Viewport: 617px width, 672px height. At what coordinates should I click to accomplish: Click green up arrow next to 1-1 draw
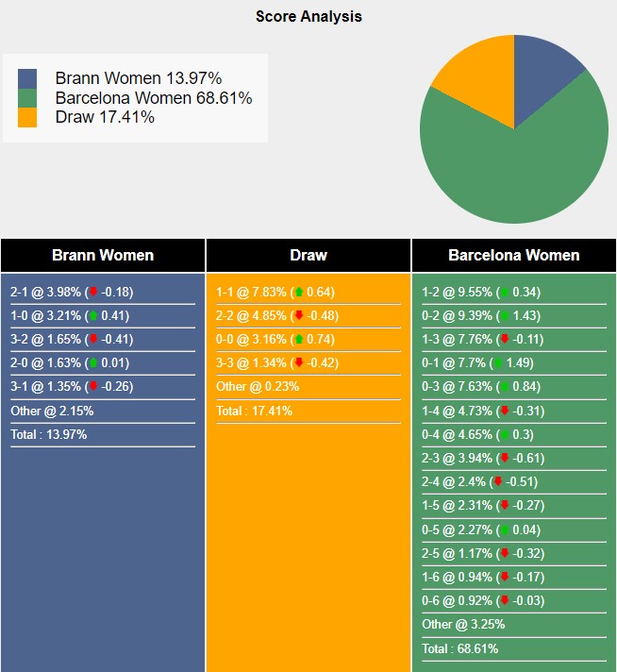pyautogui.click(x=299, y=292)
